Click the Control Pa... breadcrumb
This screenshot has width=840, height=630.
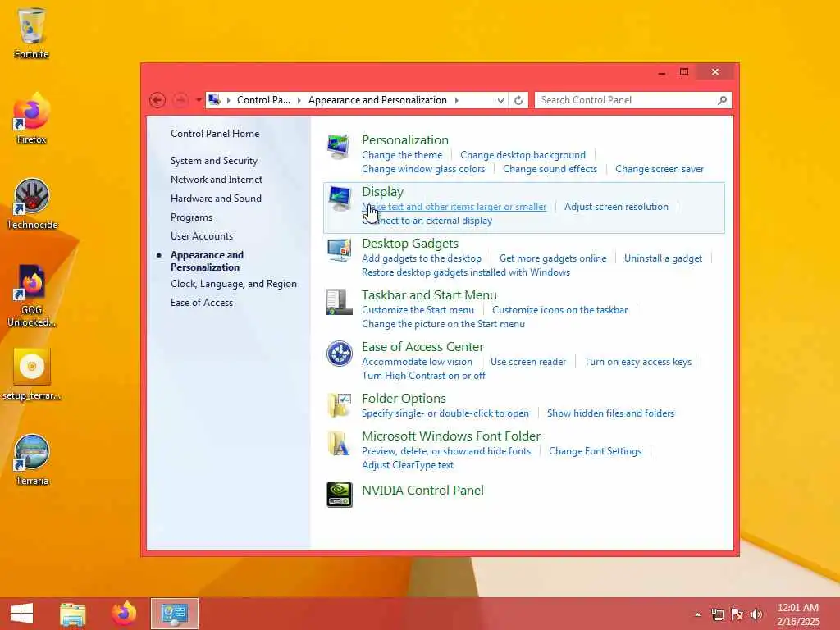pos(263,100)
